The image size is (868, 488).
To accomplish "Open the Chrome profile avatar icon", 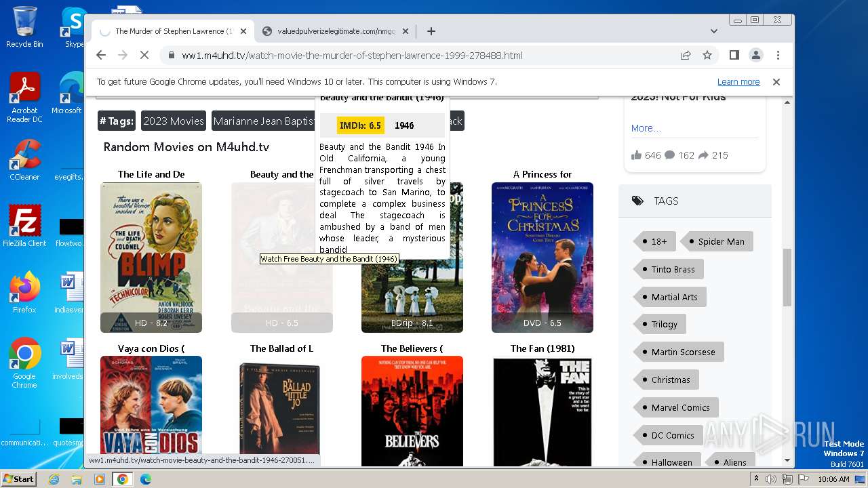I will pyautogui.click(x=755, y=56).
